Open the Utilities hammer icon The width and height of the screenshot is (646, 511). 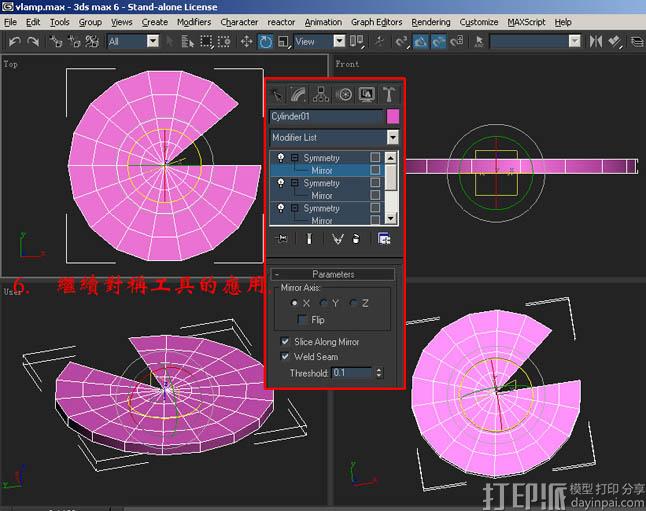[x=388, y=94]
